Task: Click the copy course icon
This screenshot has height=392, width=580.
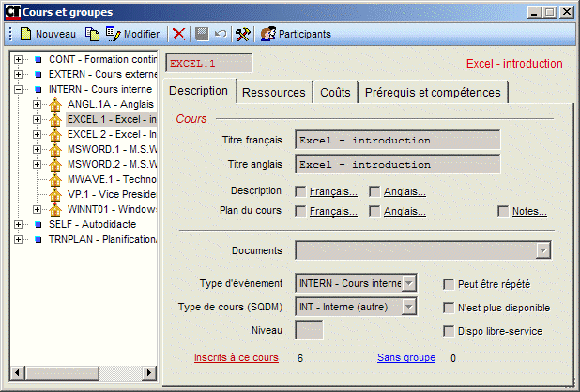Action: point(92,34)
